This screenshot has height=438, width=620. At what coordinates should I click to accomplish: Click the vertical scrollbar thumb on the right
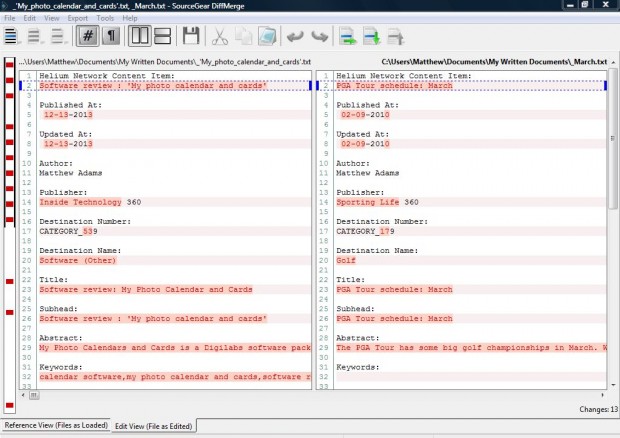[x=612, y=138]
